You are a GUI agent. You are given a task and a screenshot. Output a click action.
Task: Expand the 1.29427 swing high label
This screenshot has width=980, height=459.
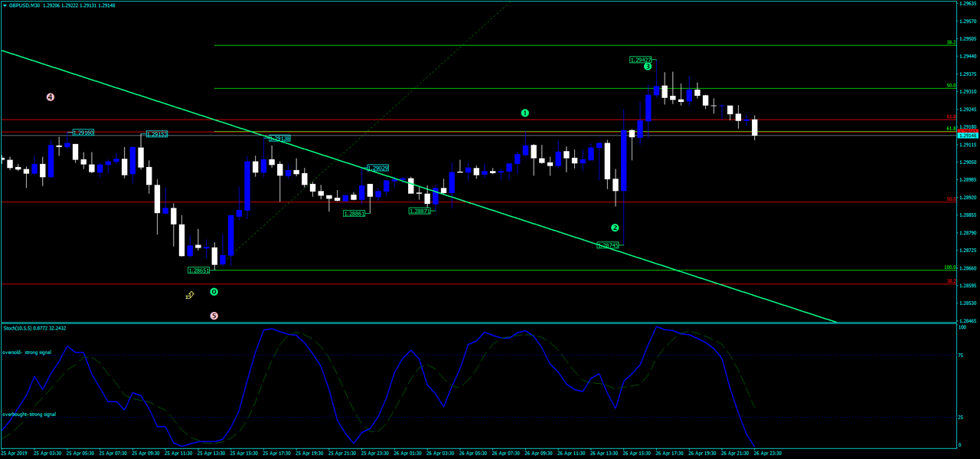point(640,59)
